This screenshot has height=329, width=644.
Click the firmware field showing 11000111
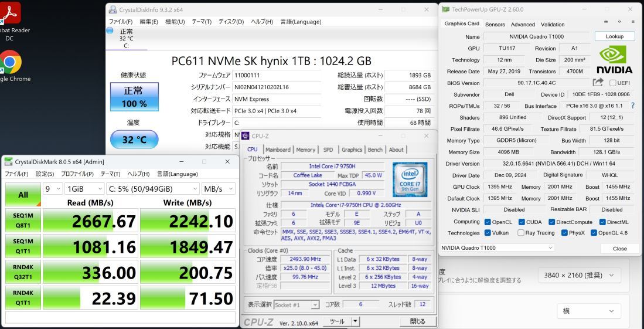tap(277, 76)
